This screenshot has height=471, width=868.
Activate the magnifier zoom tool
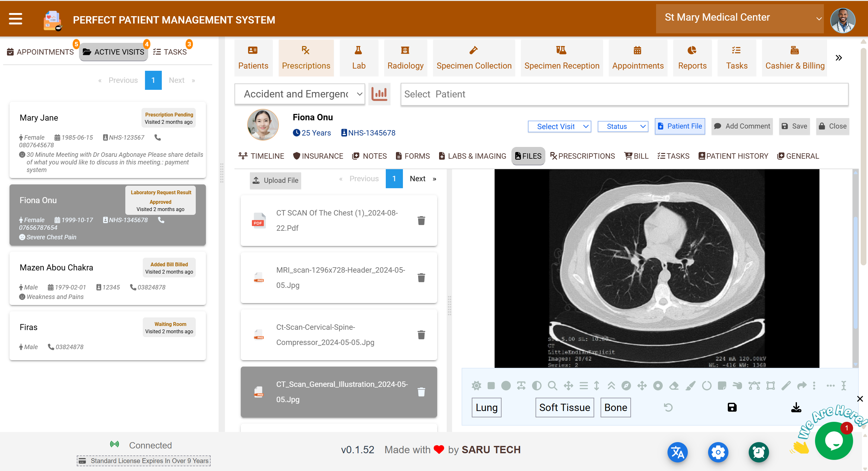(x=552, y=385)
